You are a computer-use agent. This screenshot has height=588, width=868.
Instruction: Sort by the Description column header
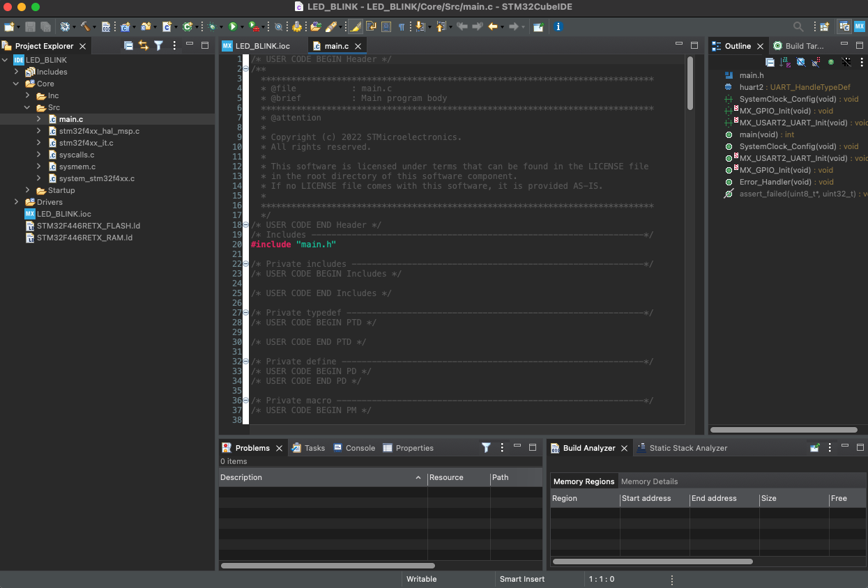pos(322,477)
